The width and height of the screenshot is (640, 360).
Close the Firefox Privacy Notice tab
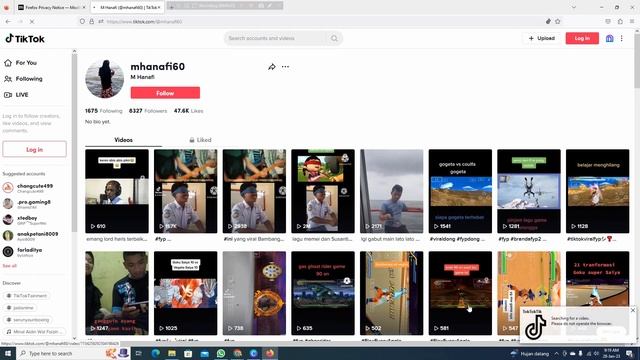tap(84, 7)
